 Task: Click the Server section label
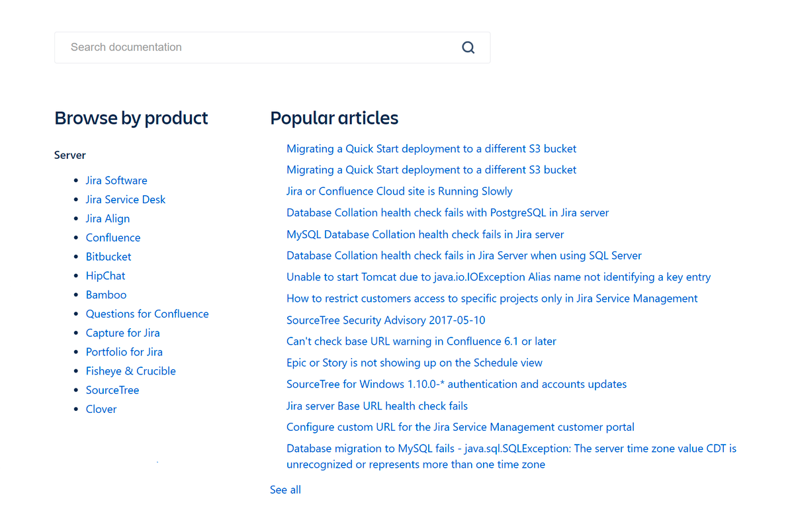tap(70, 155)
